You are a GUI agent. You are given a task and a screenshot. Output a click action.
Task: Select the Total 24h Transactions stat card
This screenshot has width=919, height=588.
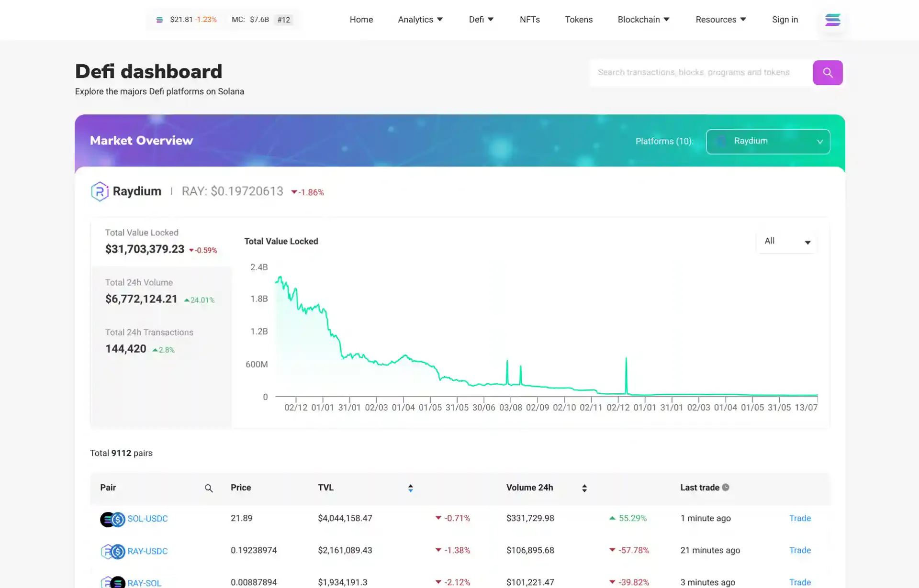(161, 342)
